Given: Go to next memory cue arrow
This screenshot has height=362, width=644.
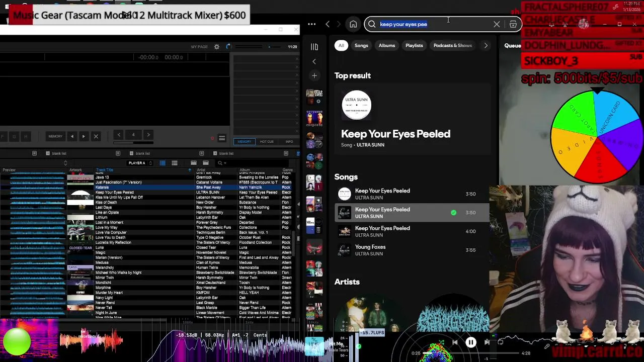Looking at the screenshot, I should click(x=84, y=136).
